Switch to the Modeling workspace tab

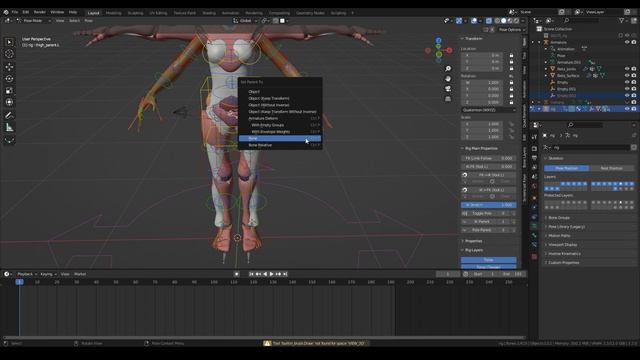113,13
